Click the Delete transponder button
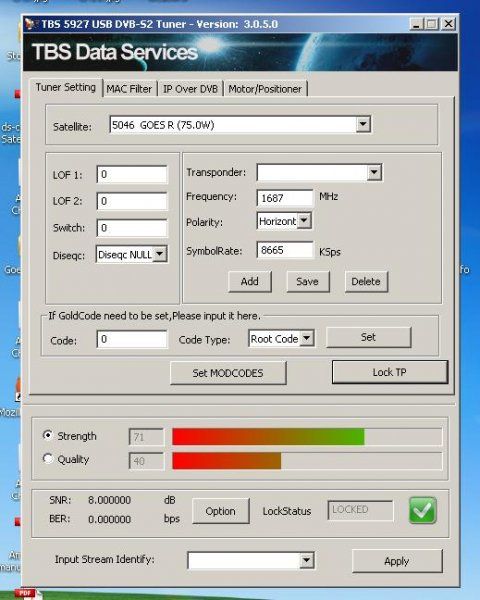 [366, 282]
